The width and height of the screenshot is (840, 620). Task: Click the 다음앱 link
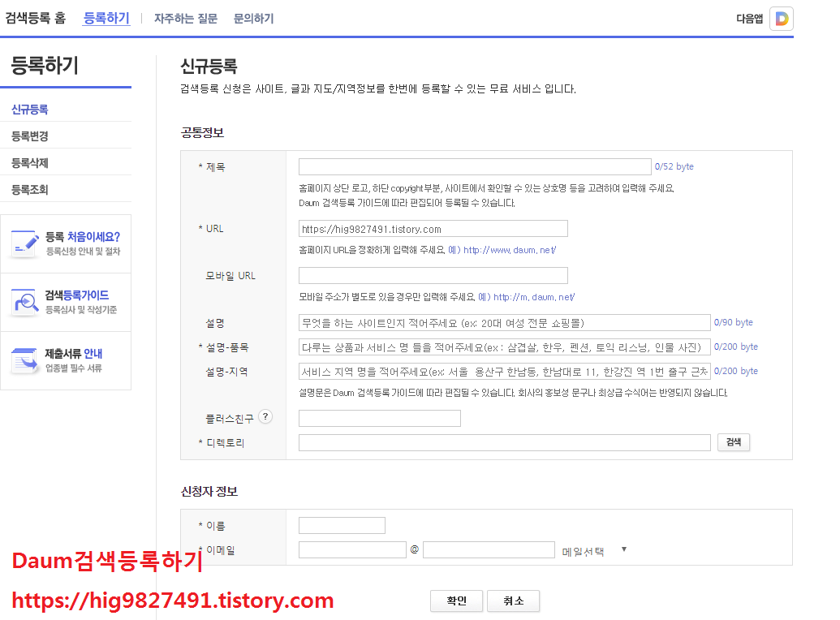(749, 19)
